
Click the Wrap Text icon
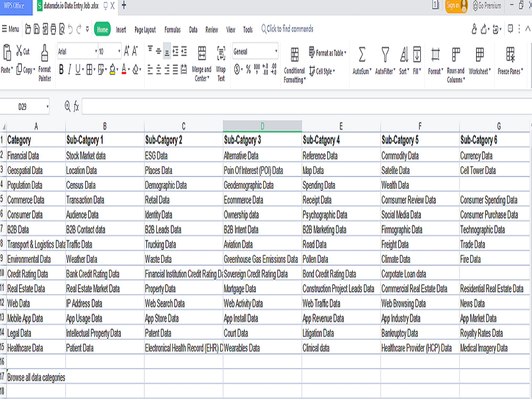click(x=221, y=53)
